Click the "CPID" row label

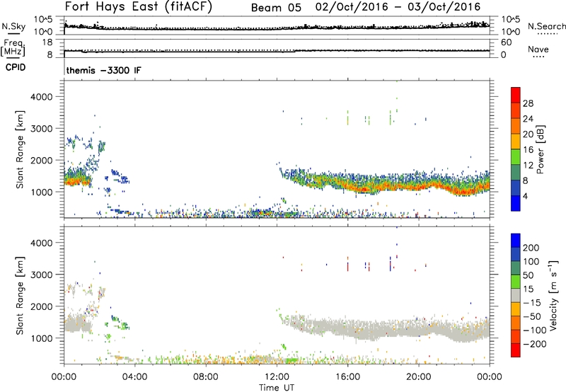16,67
